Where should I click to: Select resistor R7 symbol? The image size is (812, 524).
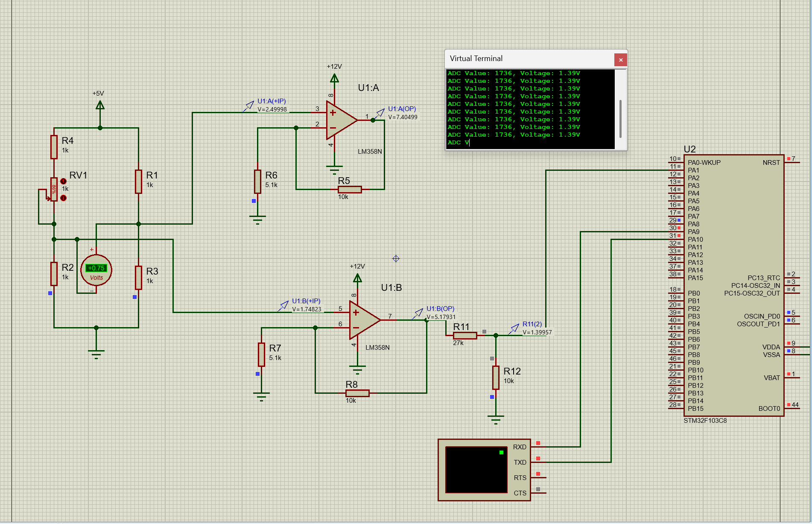[x=261, y=354]
